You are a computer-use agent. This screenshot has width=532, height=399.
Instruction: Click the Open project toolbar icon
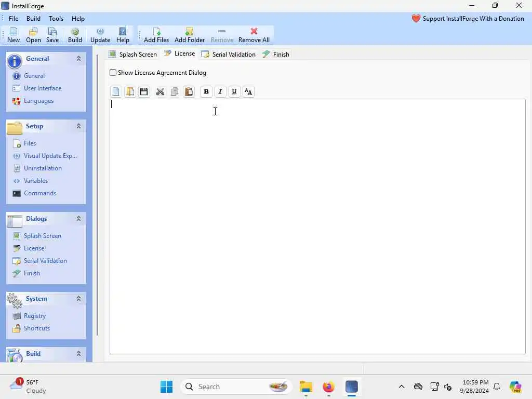pos(33,35)
